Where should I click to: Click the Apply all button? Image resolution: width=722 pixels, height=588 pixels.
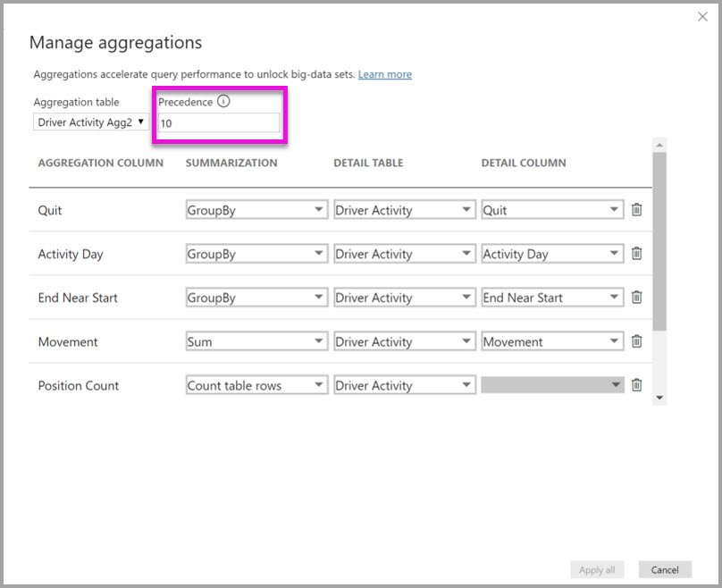pyautogui.click(x=597, y=569)
